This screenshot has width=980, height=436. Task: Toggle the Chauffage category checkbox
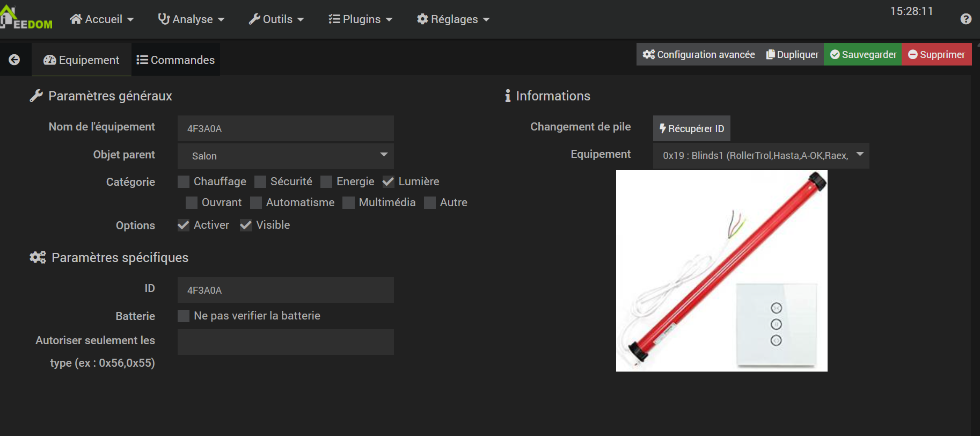click(184, 181)
